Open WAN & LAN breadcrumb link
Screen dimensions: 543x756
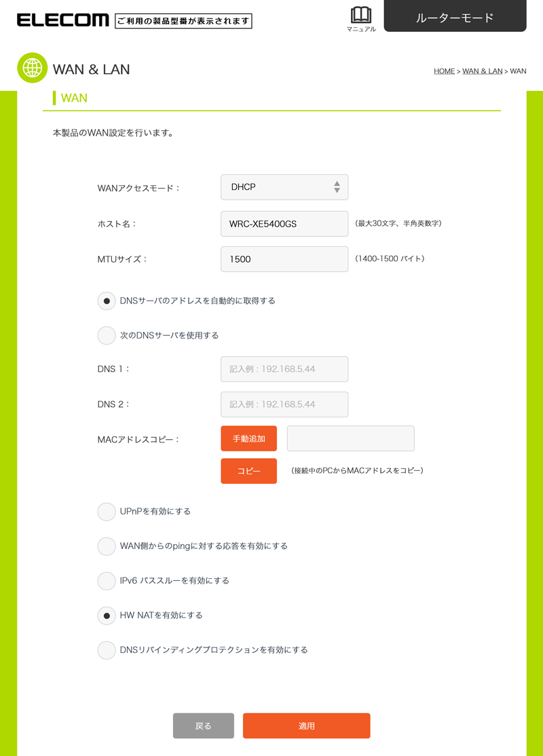pos(482,71)
